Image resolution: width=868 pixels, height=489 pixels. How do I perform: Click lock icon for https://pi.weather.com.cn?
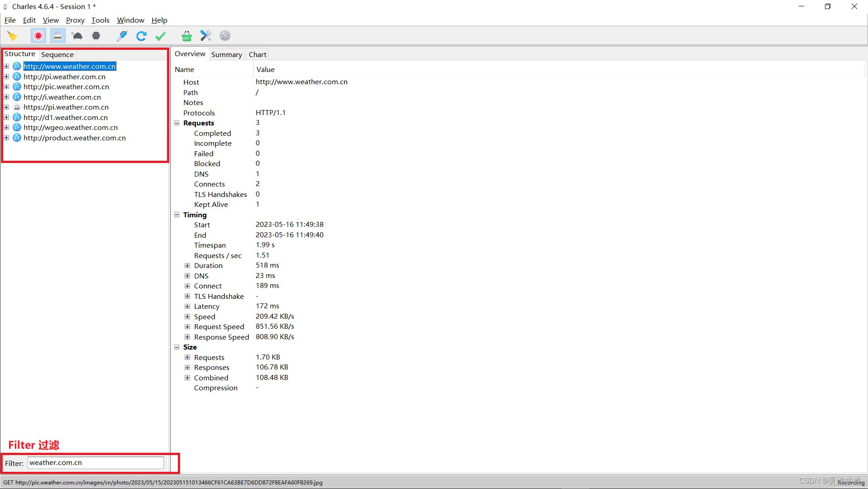click(x=17, y=107)
